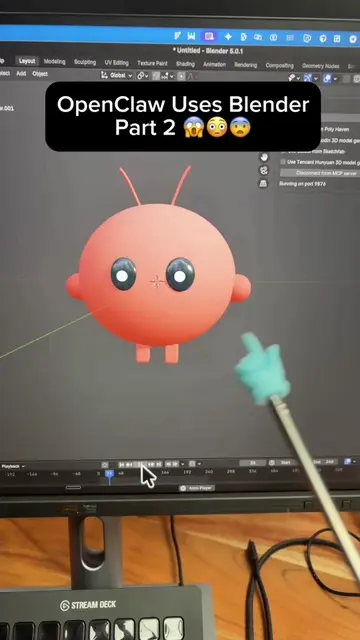Viewport: 360px width, 640px height.
Task: Switch orthographic/perspective grid gizmo icon
Action: click(263, 184)
